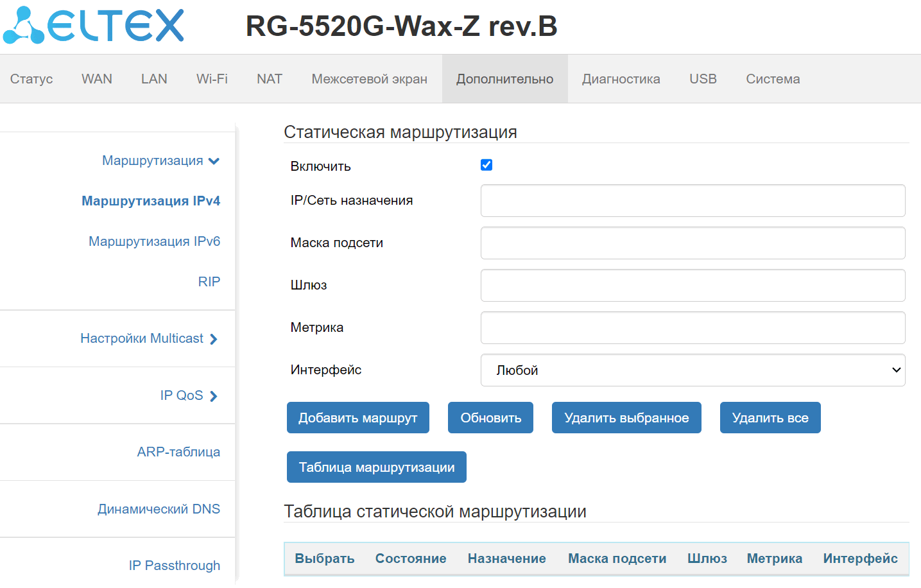Focus the Маска подсети input field
921x588 pixels.
pos(693,243)
